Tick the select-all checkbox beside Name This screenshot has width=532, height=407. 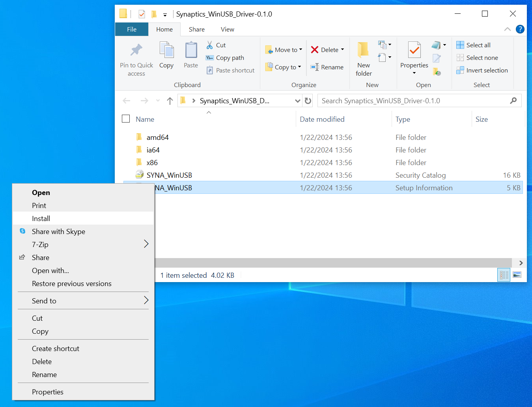[126, 119]
